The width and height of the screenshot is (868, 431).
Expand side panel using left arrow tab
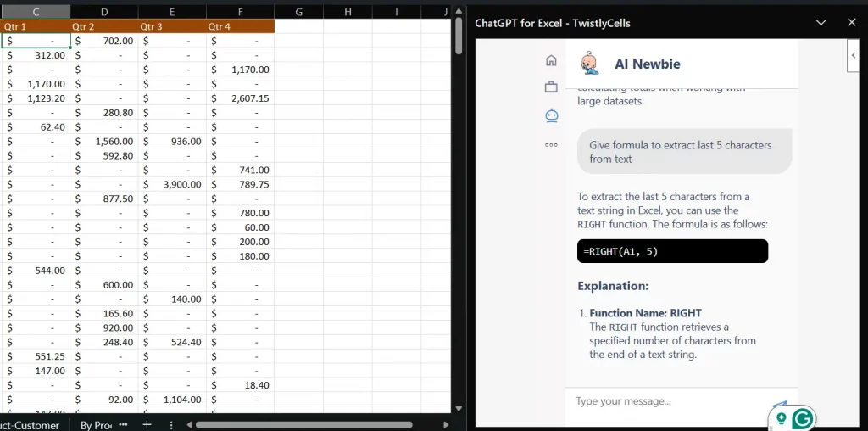coord(854,55)
